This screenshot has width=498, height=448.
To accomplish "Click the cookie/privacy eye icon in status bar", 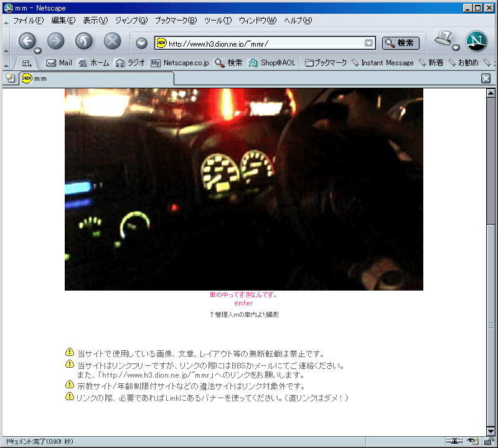I will pyautogui.click(x=472, y=441).
